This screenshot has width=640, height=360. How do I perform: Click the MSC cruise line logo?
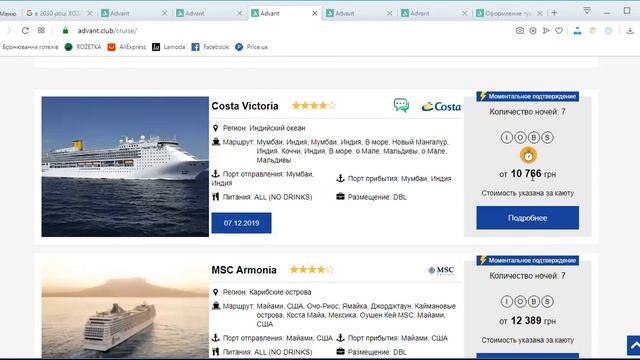(441, 270)
